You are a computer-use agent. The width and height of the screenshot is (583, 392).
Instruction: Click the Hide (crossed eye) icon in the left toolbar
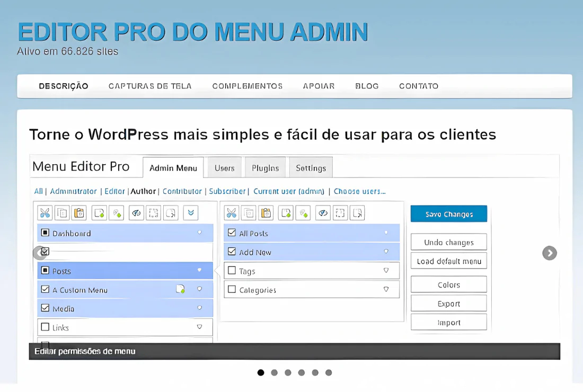click(136, 213)
